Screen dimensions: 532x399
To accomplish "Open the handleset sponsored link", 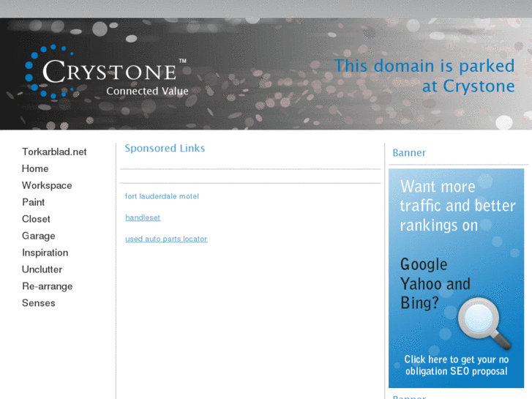I will (143, 217).
